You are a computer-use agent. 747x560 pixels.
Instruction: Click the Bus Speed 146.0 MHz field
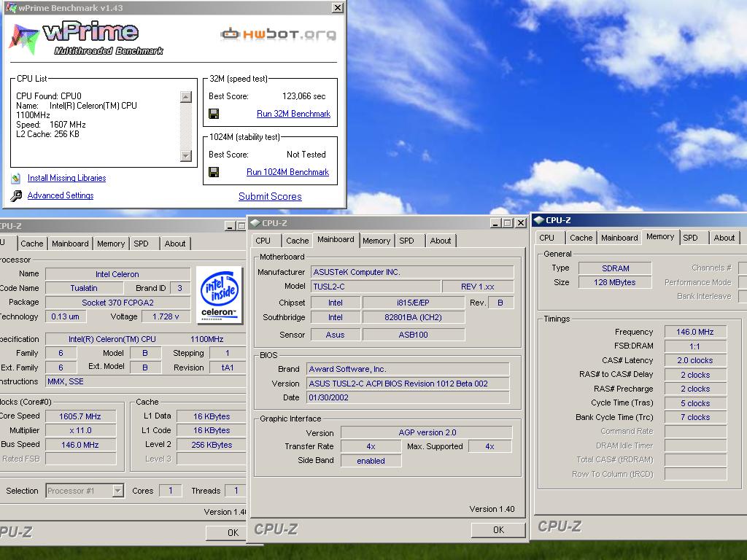(80, 445)
